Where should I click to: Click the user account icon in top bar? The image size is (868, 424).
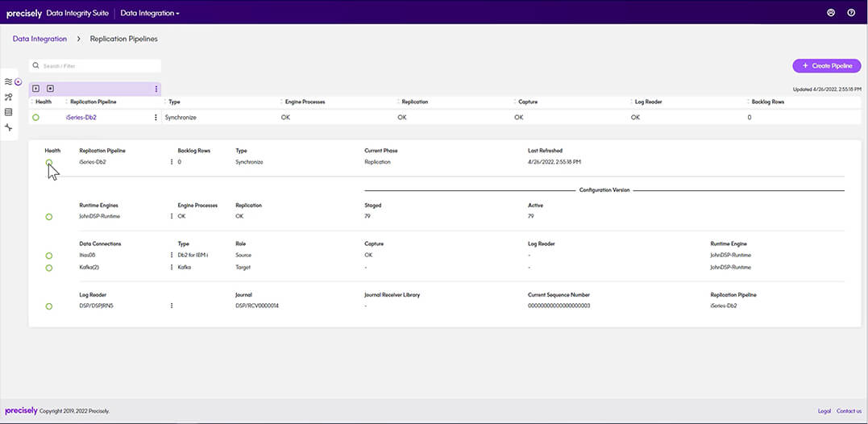coord(830,13)
